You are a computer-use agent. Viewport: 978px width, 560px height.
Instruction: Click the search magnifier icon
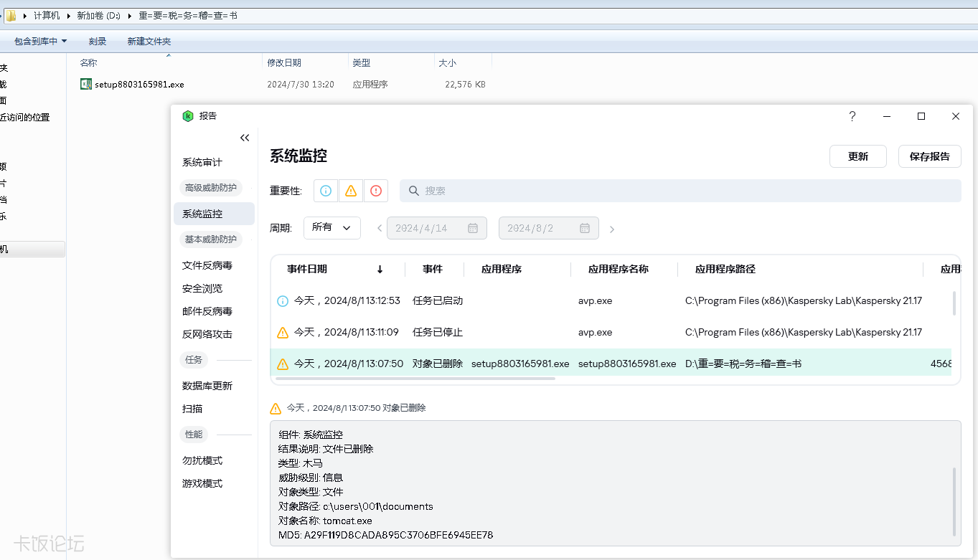[414, 191]
